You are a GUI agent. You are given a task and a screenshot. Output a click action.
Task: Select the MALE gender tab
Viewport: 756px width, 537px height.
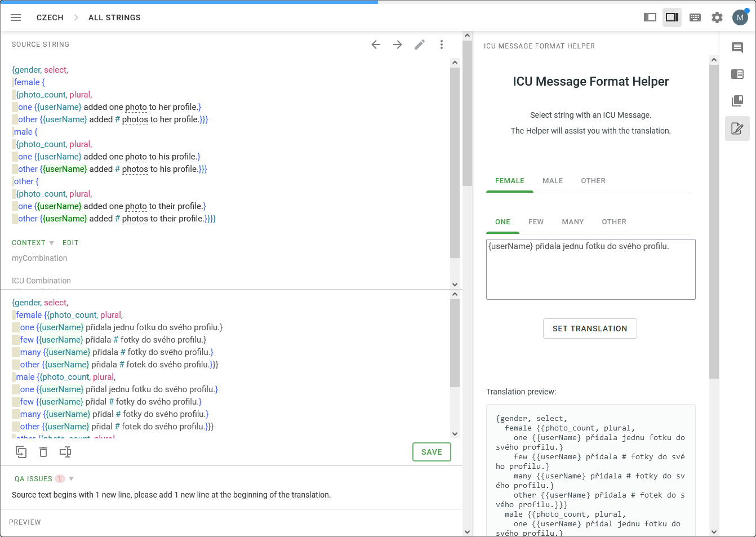(553, 181)
